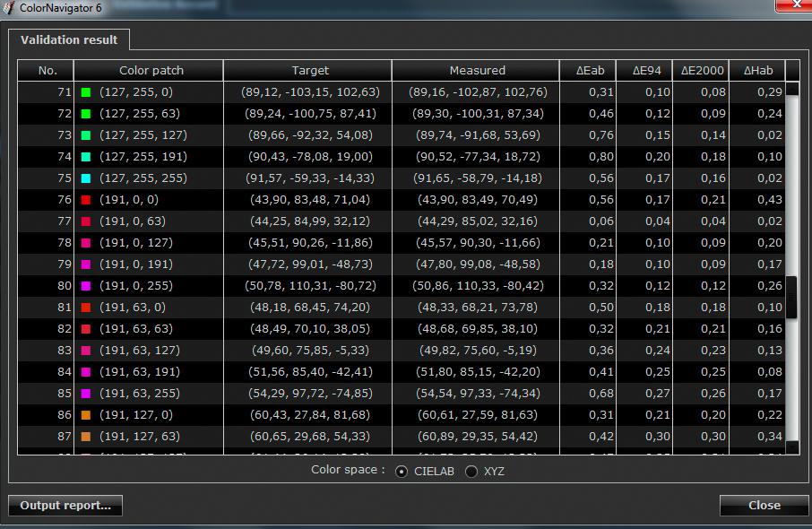Image resolution: width=812 pixels, height=529 pixels.
Task: Sort by the ΔE2000 column header
Action: click(701, 71)
